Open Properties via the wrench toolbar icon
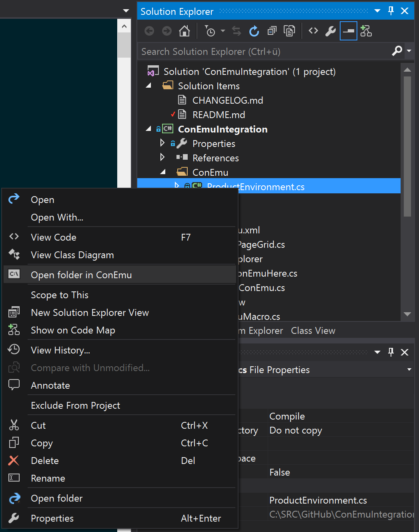The height and width of the screenshot is (532, 419). pos(331,31)
